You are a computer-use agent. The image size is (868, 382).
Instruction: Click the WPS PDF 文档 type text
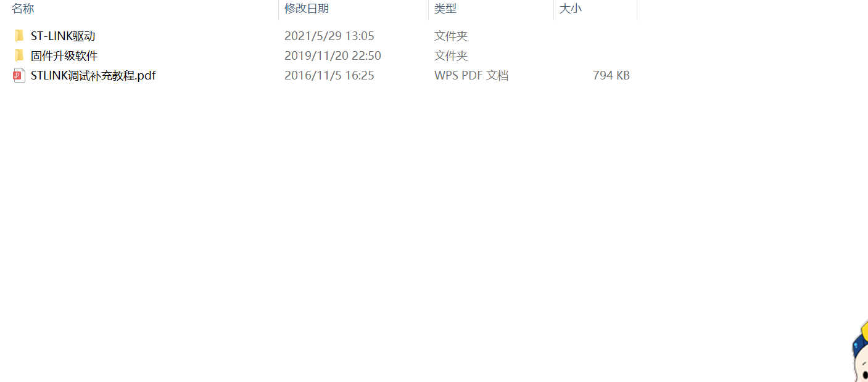pyautogui.click(x=471, y=75)
